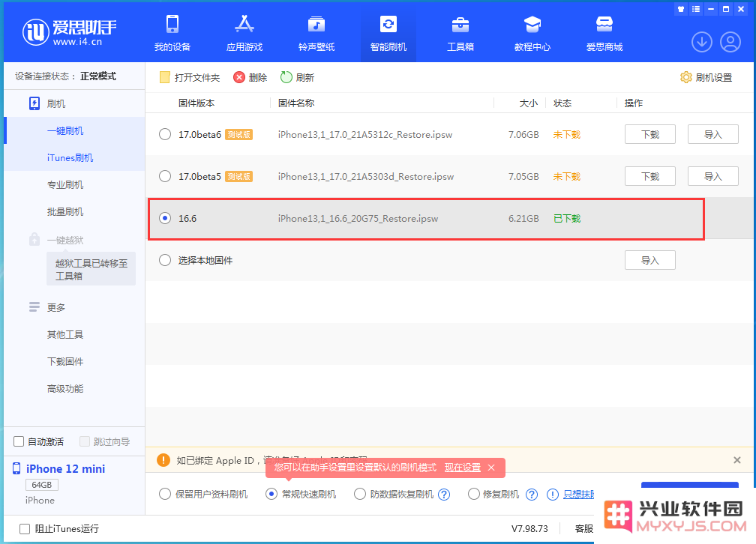Open 我的设备 device tab icon
756x544 pixels.
tap(172, 24)
